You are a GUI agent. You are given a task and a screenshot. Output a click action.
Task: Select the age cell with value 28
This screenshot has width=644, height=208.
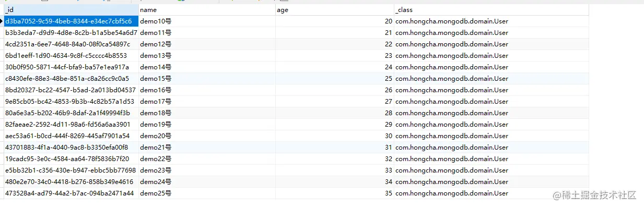point(335,113)
